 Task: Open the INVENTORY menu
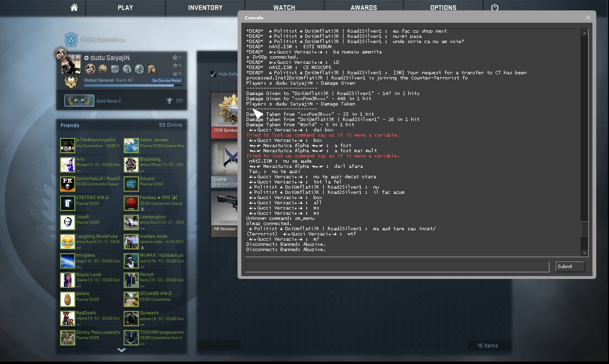(205, 8)
